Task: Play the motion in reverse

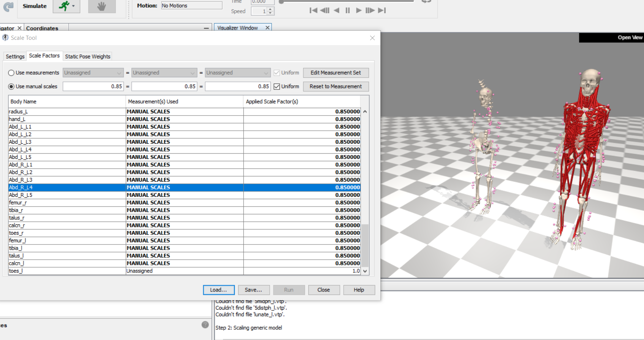Action: (x=336, y=11)
